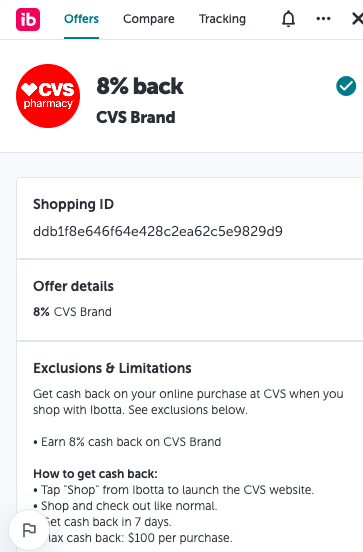The width and height of the screenshot is (363, 552).
Task: Switch to the Offers tab
Action: click(x=81, y=19)
